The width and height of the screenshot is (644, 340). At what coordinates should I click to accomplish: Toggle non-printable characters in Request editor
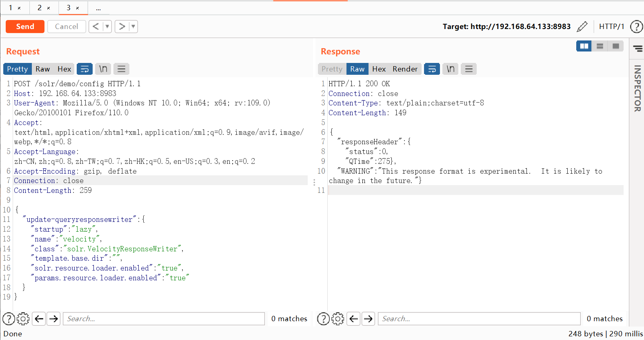click(x=103, y=69)
